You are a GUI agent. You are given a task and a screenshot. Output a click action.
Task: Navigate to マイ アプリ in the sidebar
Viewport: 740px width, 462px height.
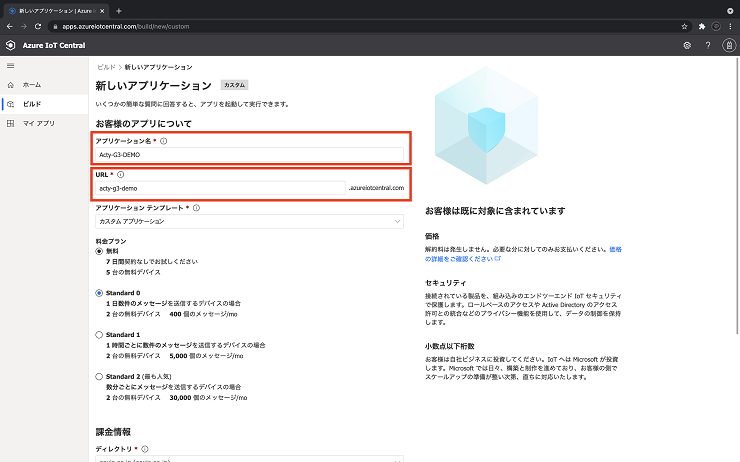coord(39,123)
